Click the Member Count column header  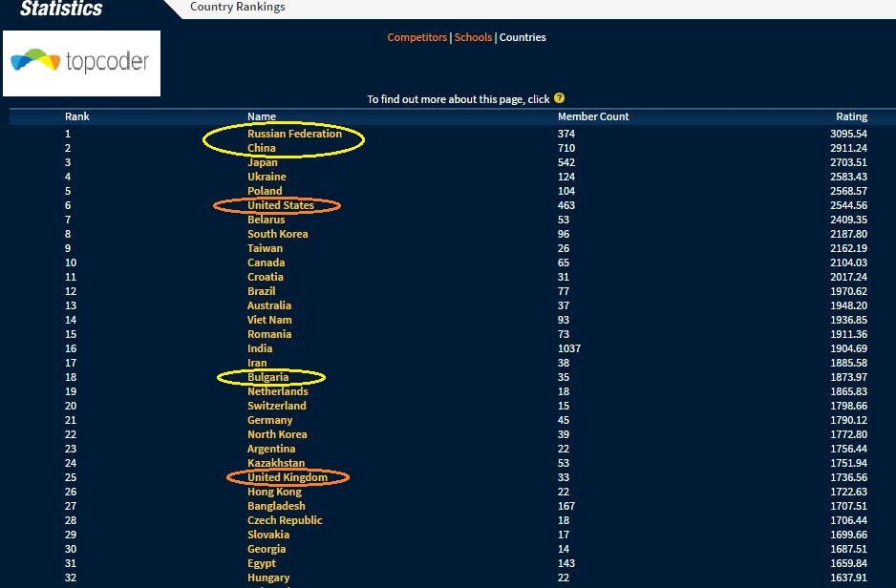pos(593,116)
